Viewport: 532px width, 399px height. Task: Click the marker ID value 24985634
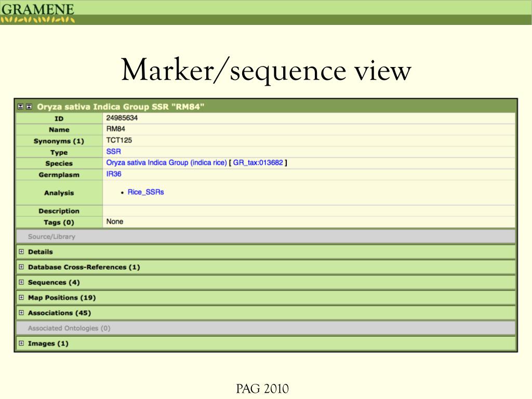[x=122, y=118]
